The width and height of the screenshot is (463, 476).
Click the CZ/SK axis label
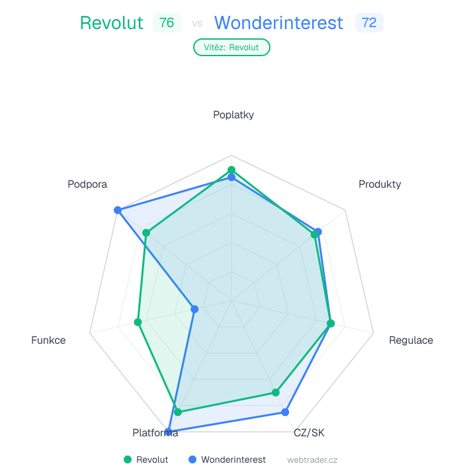pos(309,433)
